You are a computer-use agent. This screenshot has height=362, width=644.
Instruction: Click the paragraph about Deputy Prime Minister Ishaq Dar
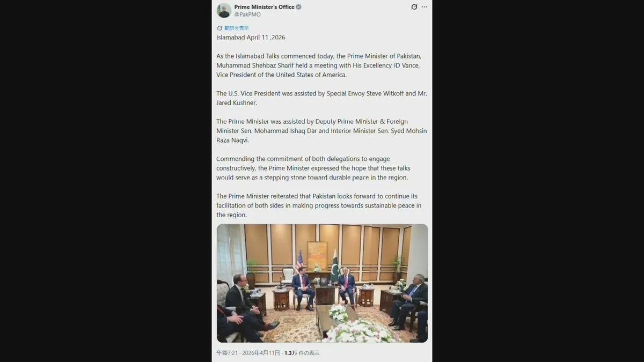point(321,131)
